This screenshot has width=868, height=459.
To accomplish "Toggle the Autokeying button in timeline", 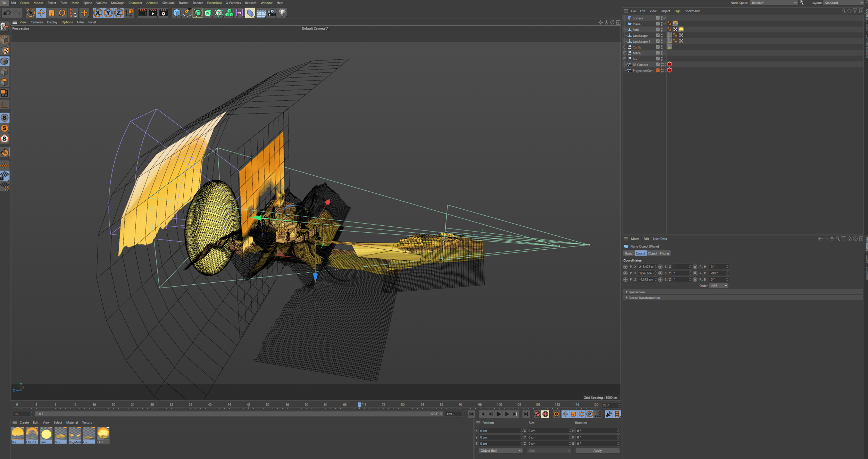I will click(545, 414).
